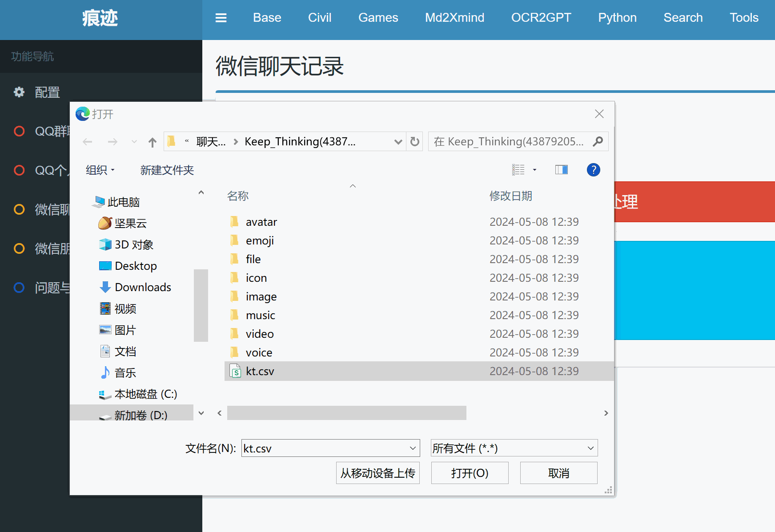Screen dimensions: 775x532
Task: Click the horizontal scrollbar in file list
Action: point(346,413)
